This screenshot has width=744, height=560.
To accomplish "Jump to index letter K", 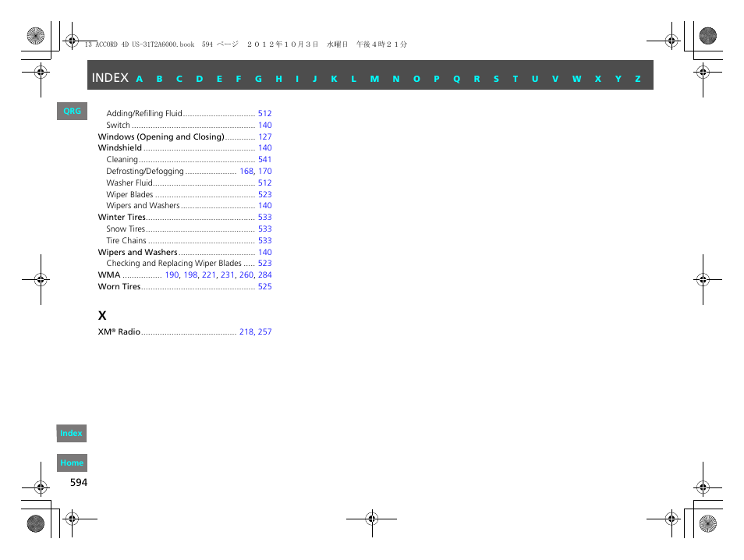I will coord(334,79).
